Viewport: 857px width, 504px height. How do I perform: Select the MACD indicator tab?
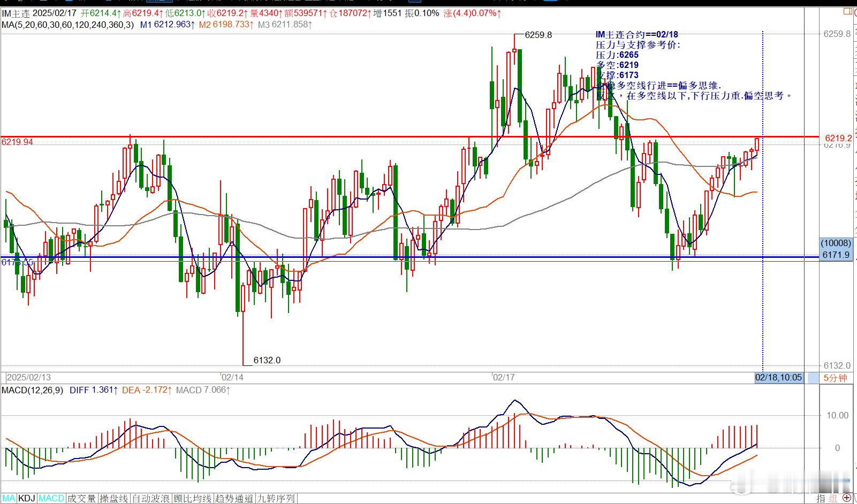point(51,499)
